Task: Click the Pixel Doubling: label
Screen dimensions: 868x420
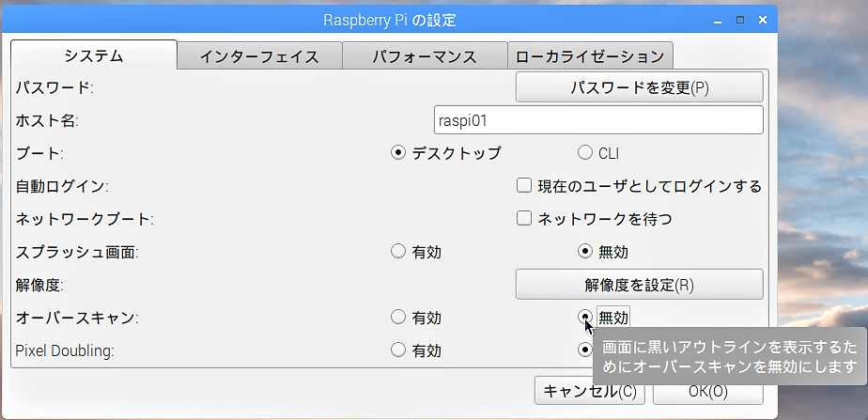Action: [65, 350]
